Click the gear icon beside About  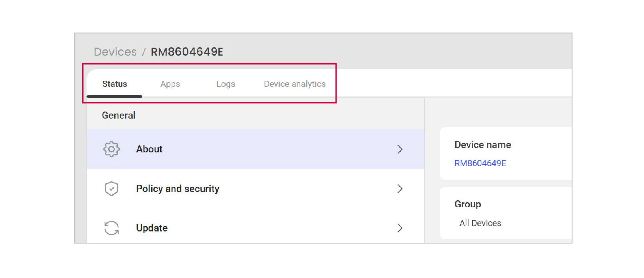(x=111, y=149)
